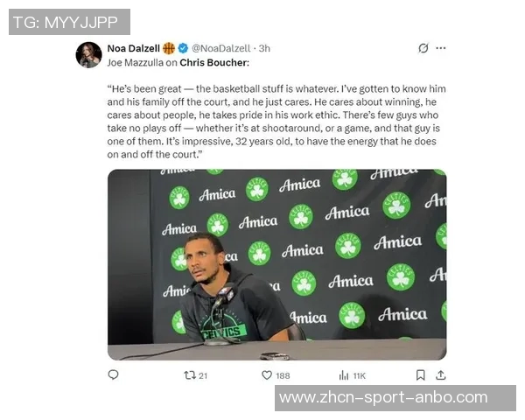525x420 pixels.
Task: Click the reply speech bubble icon
Action: 113,375
